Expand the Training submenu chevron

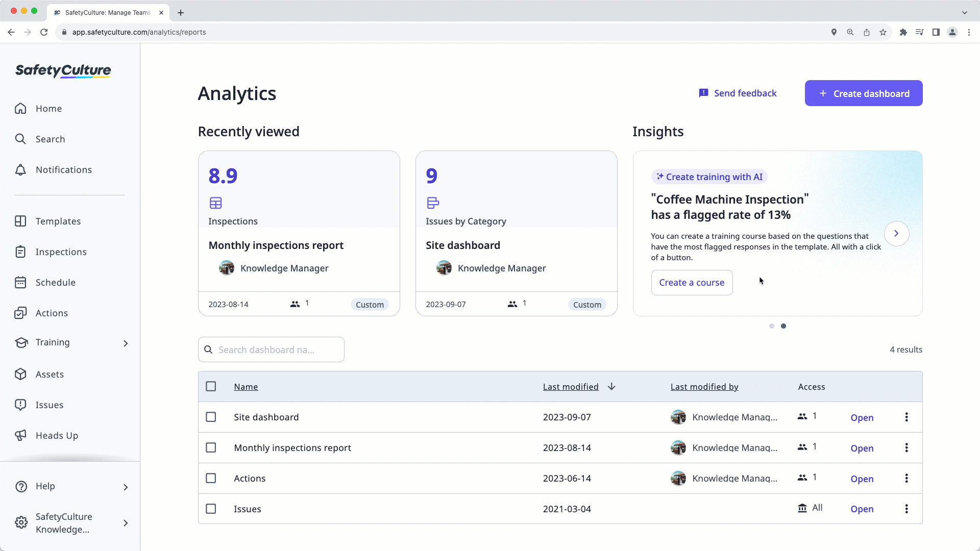pos(126,343)
